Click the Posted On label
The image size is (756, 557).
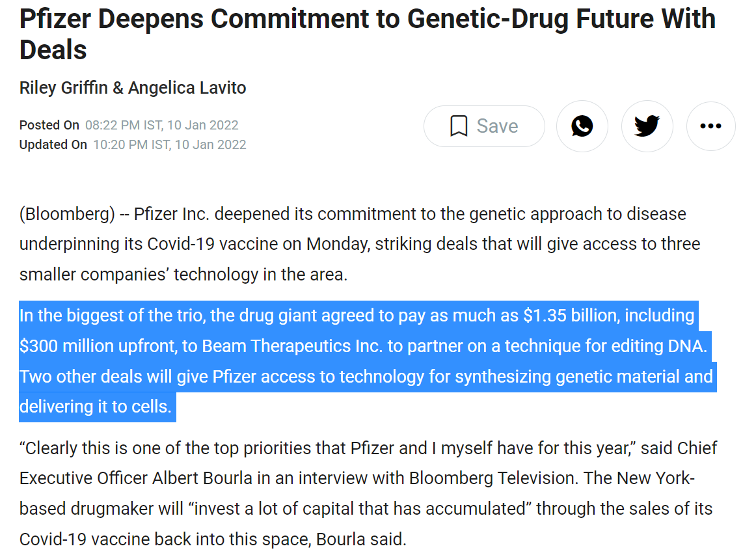click(49, 125)
